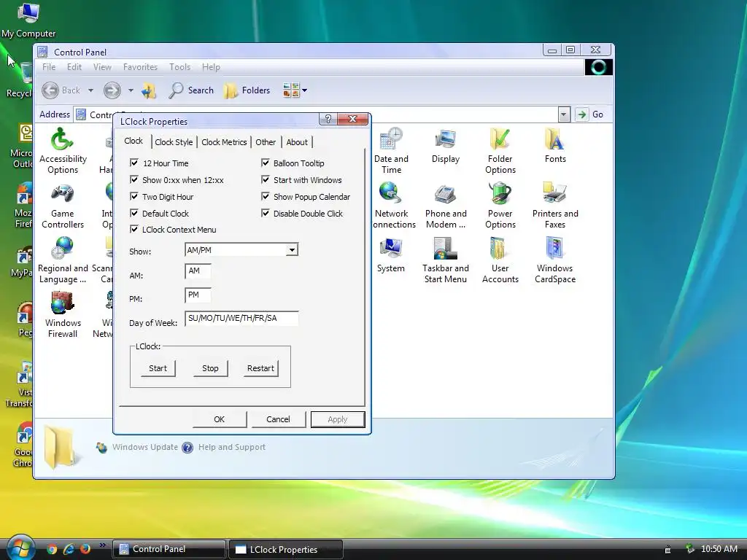The image size is (747, 560).
Task: Toggle Start with Windows checkbox
Action: click(x=266, y=179)
